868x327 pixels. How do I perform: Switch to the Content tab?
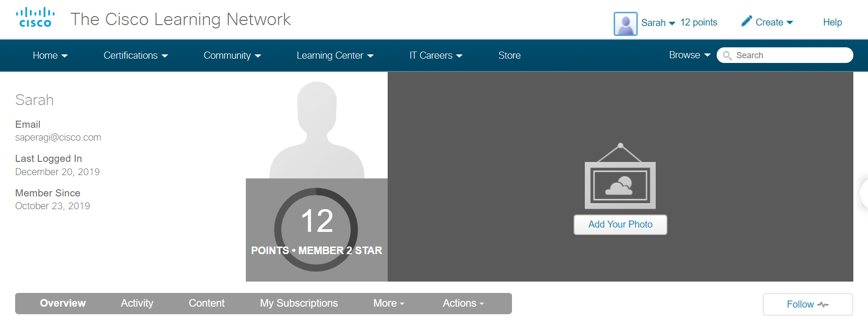207,303
